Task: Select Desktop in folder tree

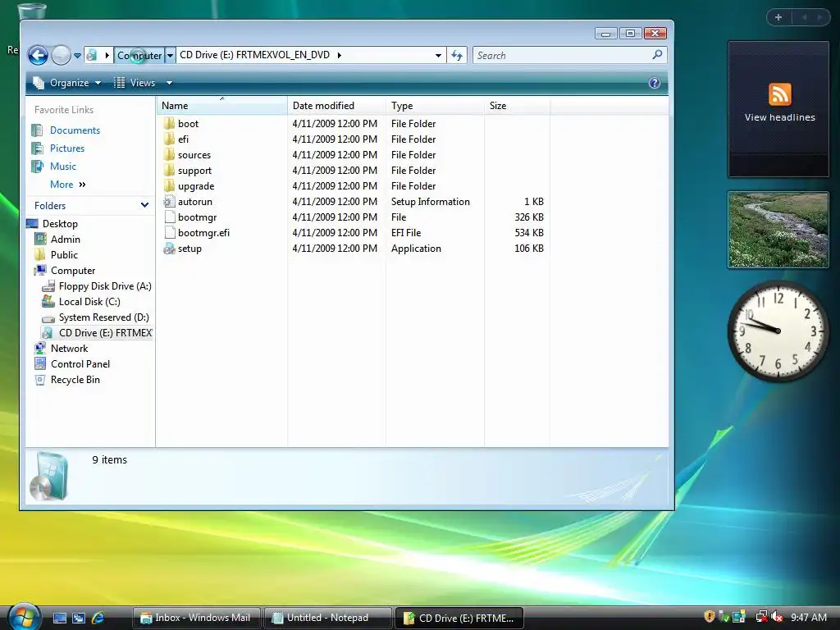Action: (60, 224)
